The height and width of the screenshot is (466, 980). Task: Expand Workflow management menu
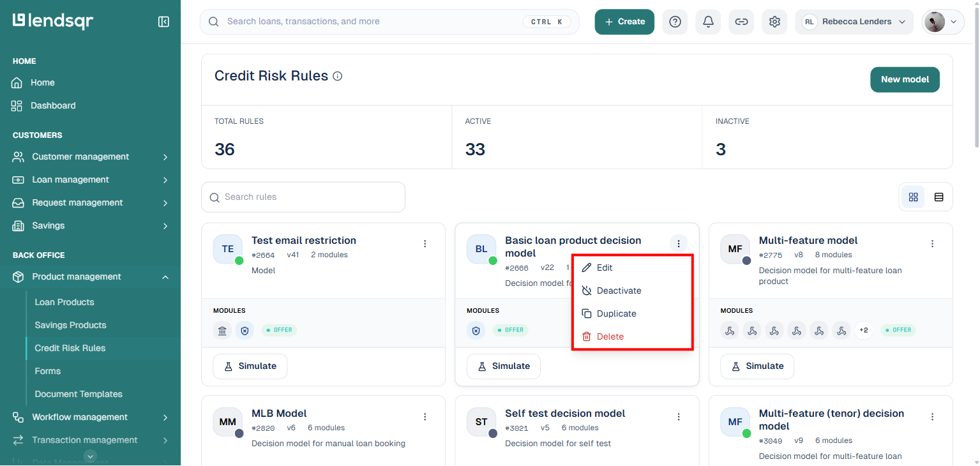point(90,417)
